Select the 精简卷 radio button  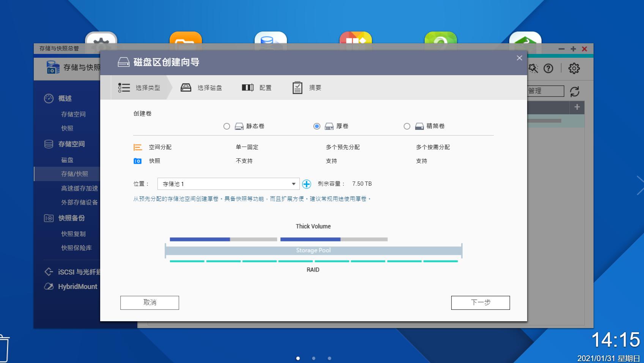click(407, 126)
